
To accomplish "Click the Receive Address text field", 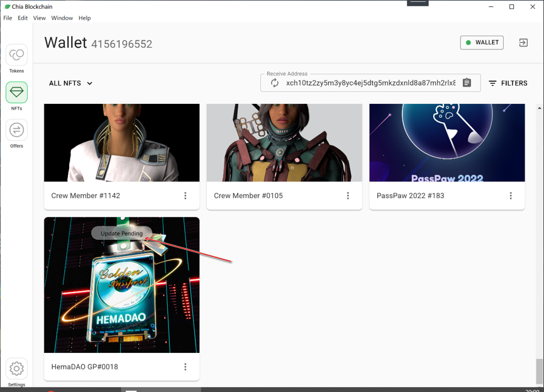I will pyautogui.click(x=370, y=83).
